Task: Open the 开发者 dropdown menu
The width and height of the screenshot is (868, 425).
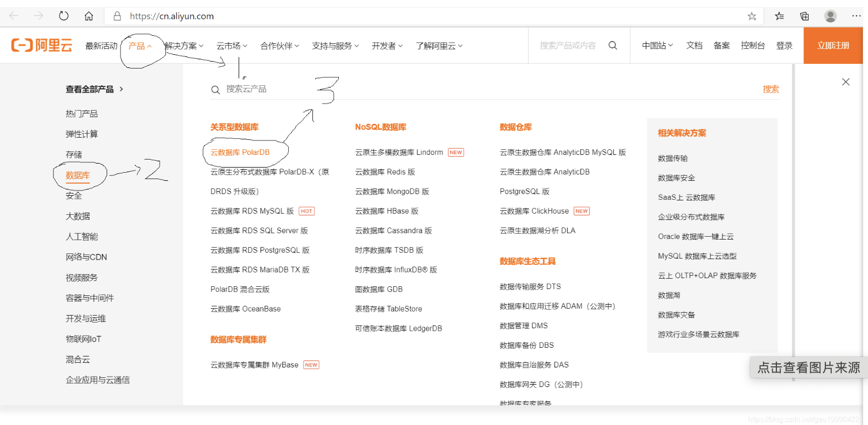Action: (387, 45)
